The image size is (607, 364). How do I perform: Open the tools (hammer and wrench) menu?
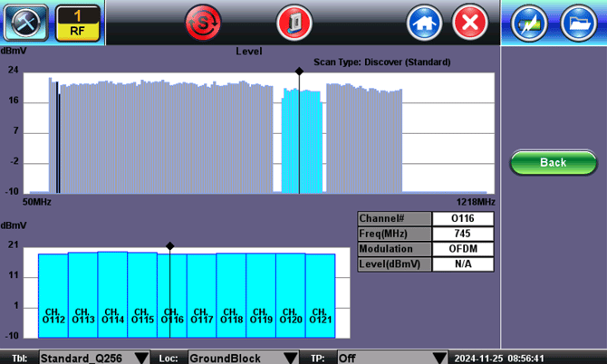point(25,23)
